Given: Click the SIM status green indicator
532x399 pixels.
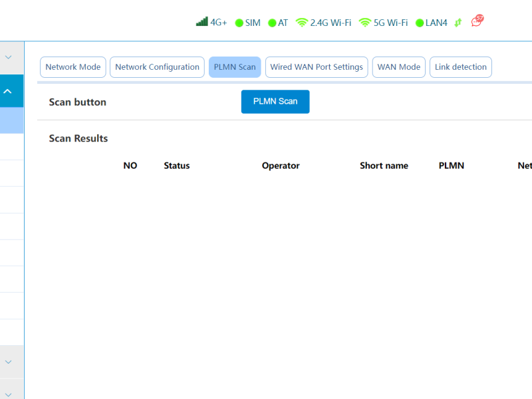Looking at the screenshot, I should coord(239,23).
